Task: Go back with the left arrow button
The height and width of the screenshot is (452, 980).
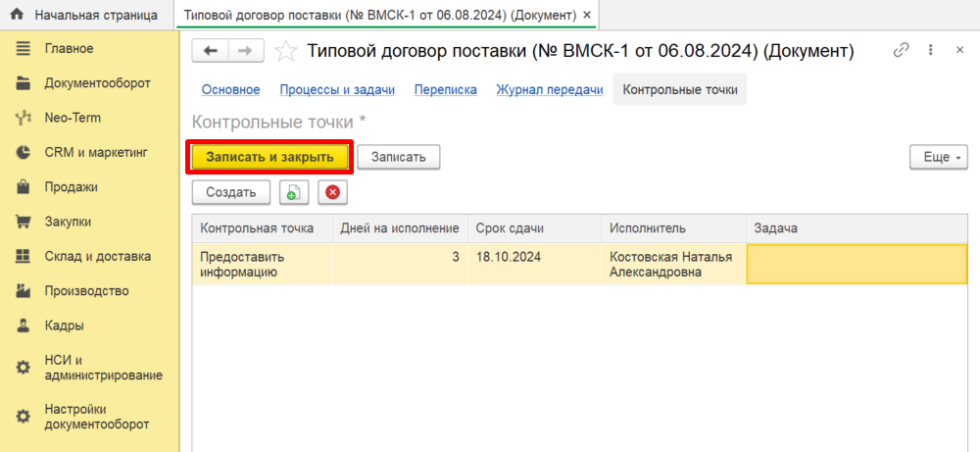Action: pyautogui.click(x=210, y=51)
